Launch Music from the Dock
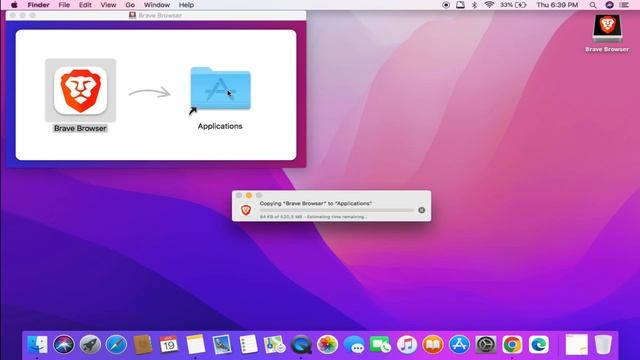Screen dimensions: 640x360 pyautogui.click(x=407, y=344)
